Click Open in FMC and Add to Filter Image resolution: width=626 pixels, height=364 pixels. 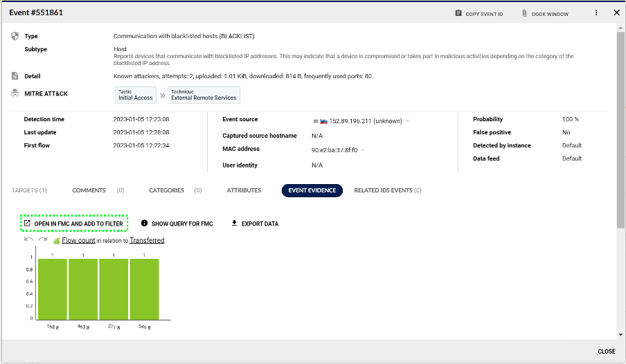73,224
